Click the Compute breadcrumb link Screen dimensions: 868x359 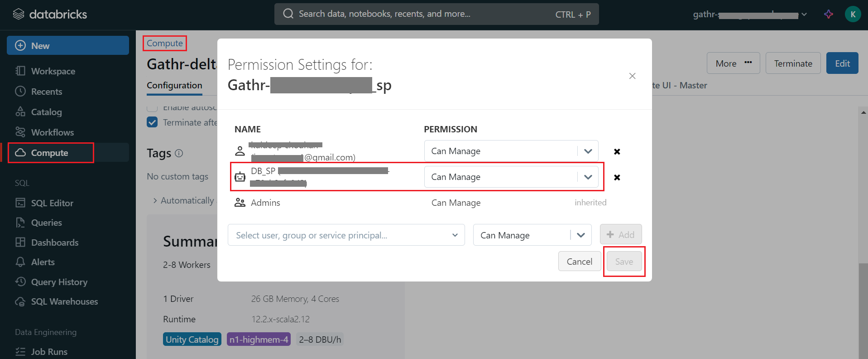coord(165,43)
